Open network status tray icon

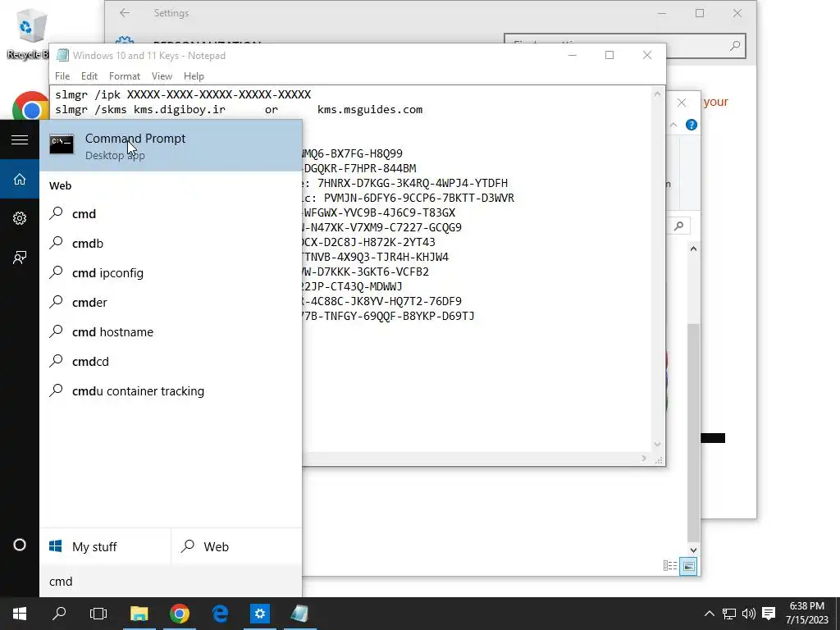pyautogui.click(x=728, y=614)
